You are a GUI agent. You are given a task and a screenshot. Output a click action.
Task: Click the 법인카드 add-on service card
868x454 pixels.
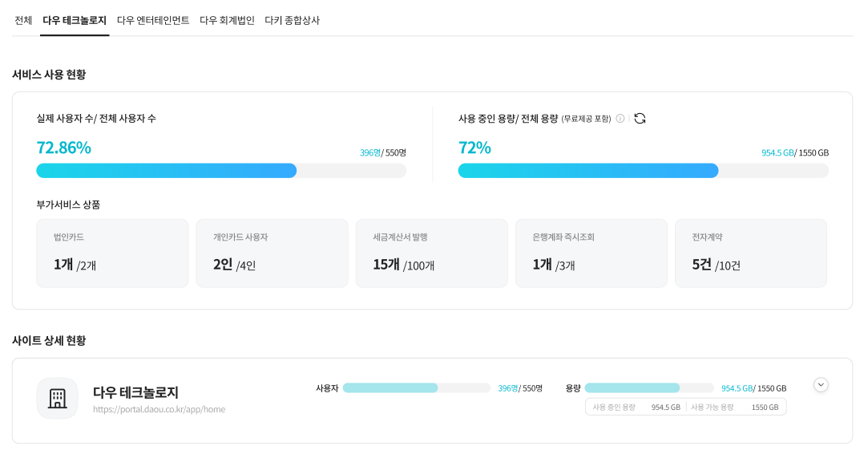click(x=112, y=253)
